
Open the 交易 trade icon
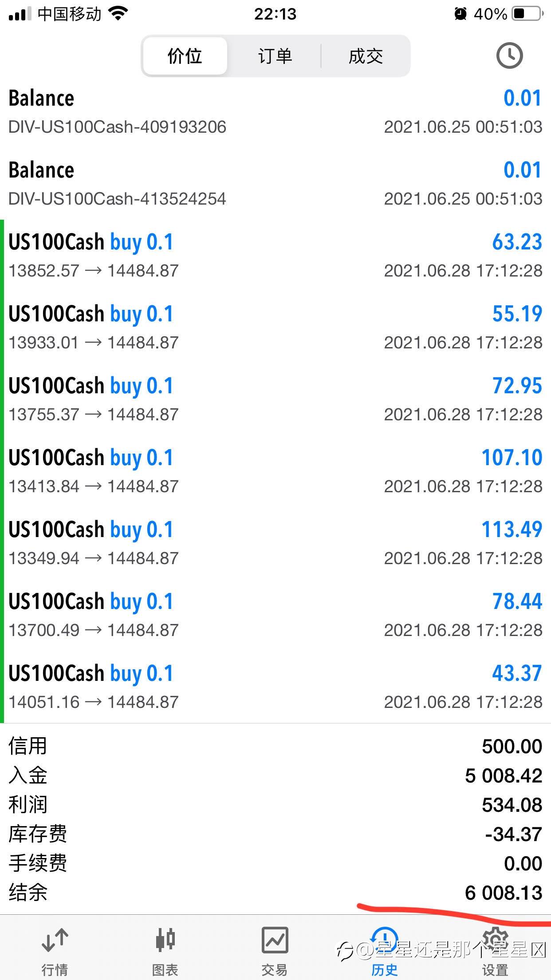coord(275,940)
